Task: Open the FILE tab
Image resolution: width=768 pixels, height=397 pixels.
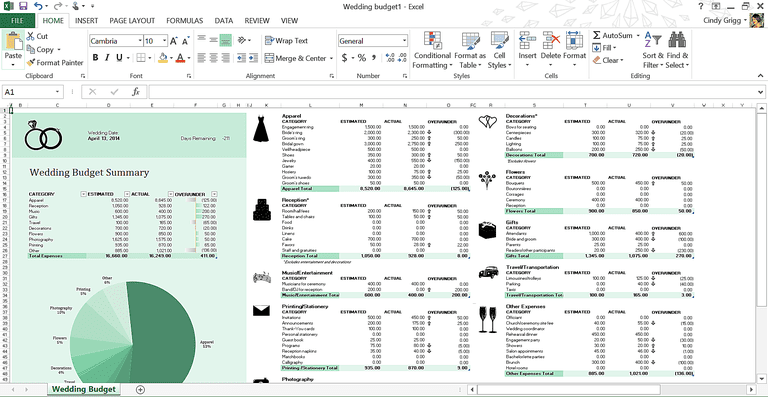Action: click(17, 21)
